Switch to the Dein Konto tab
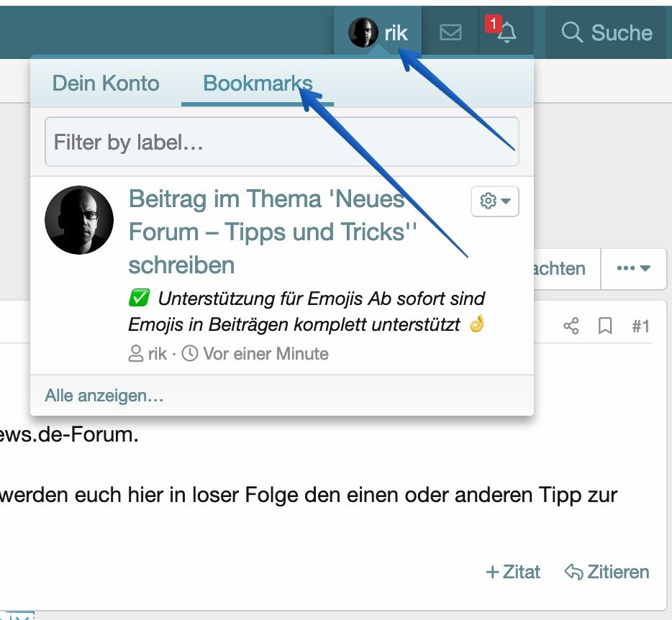The height and width of the screenshot is (620, 672). [106, 83]
